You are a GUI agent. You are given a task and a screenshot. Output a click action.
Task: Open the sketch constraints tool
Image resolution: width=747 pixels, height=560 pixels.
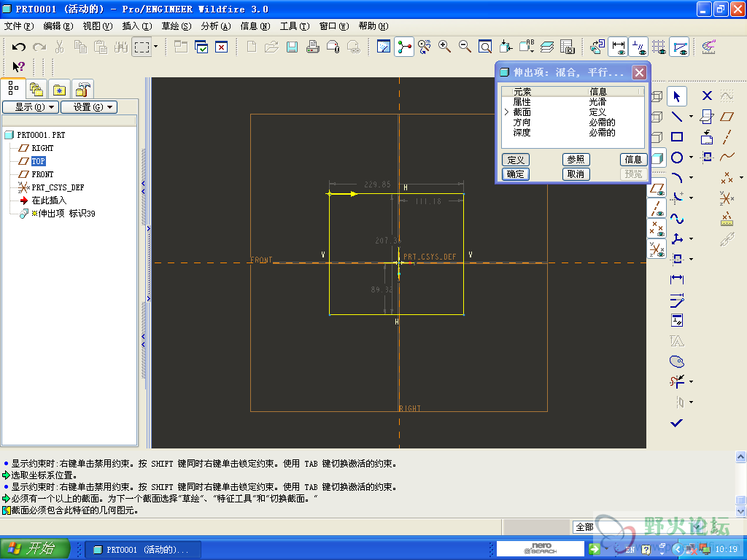point(677,321)
